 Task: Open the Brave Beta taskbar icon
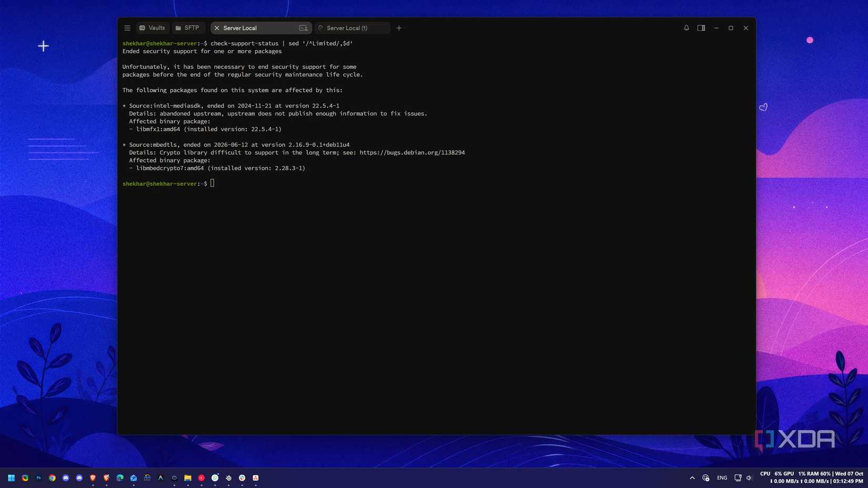[106, 478]
